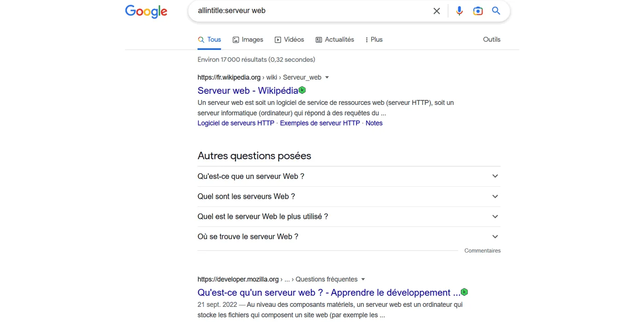
Task: Click inside the search input field
Action: coord(308,11)
